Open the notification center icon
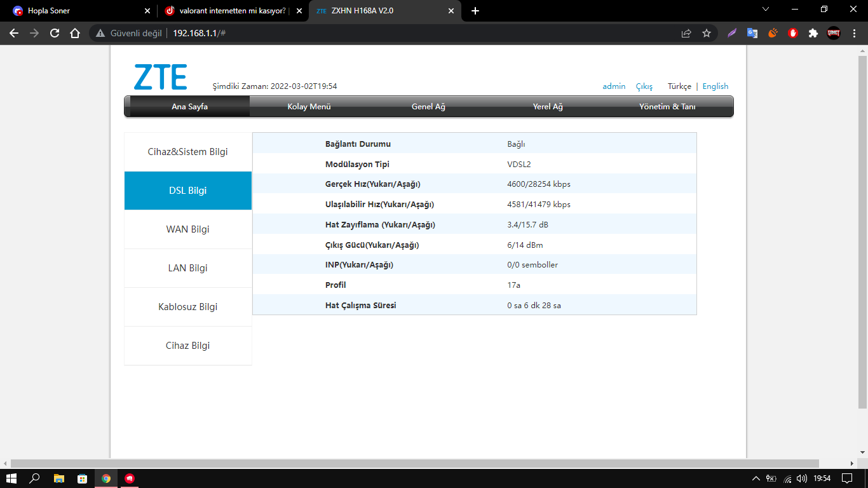Viewport: 868px width, 488px height. click(x=846, y=478)
